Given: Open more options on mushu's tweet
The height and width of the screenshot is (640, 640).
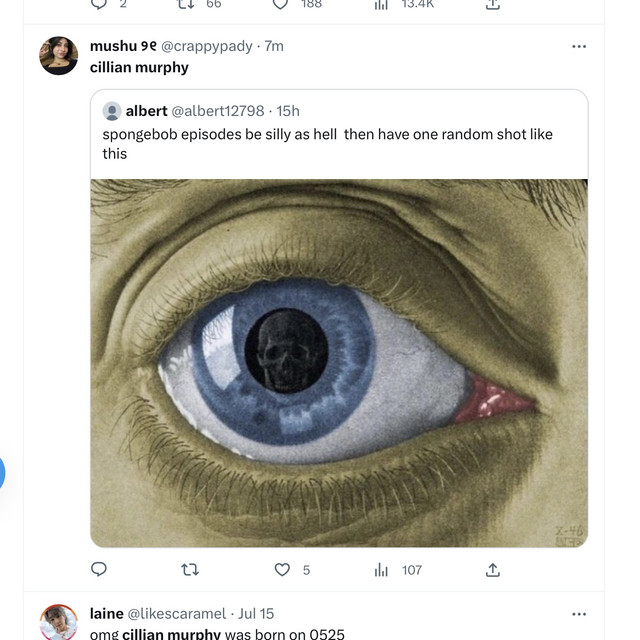Looking at the screenshot, I should tap(579, 47).
